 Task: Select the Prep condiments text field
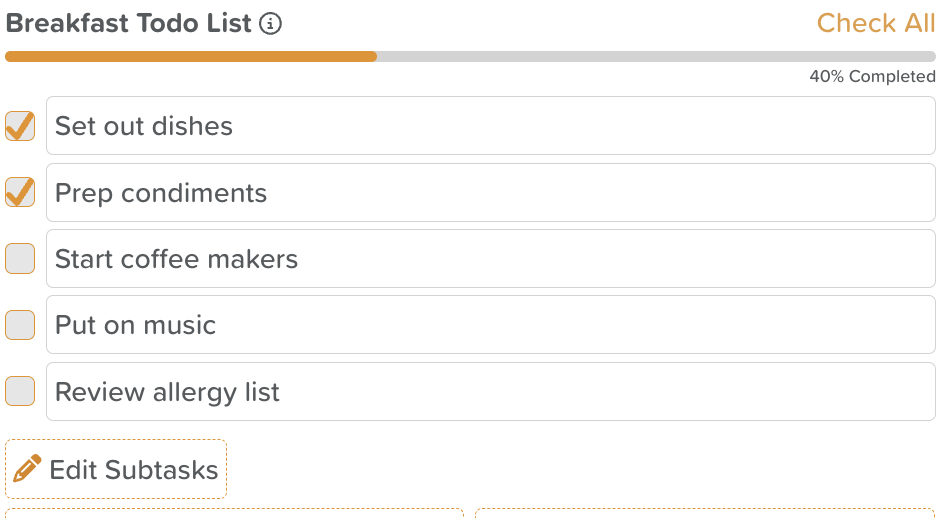click(490, 192)
